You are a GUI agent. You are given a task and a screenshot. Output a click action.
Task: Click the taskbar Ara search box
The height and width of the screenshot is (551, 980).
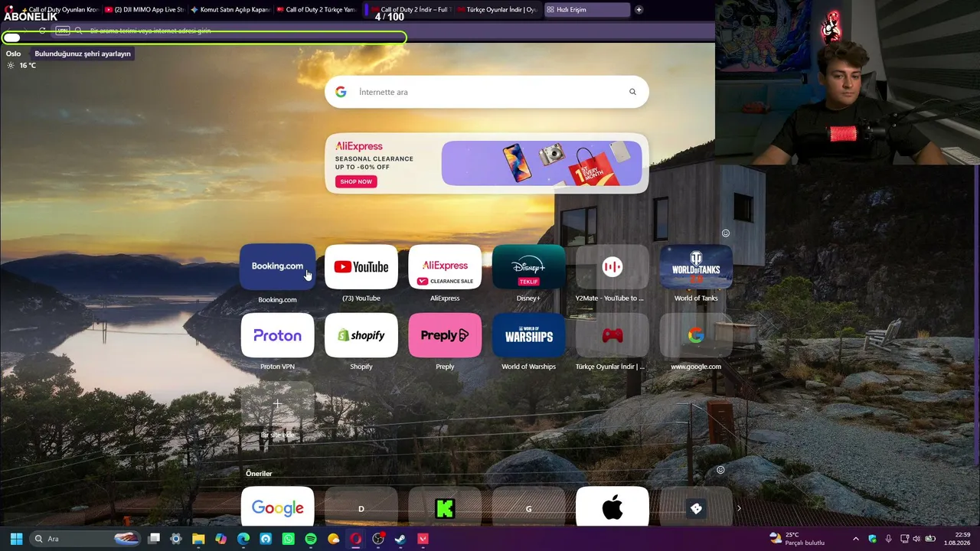86,539
